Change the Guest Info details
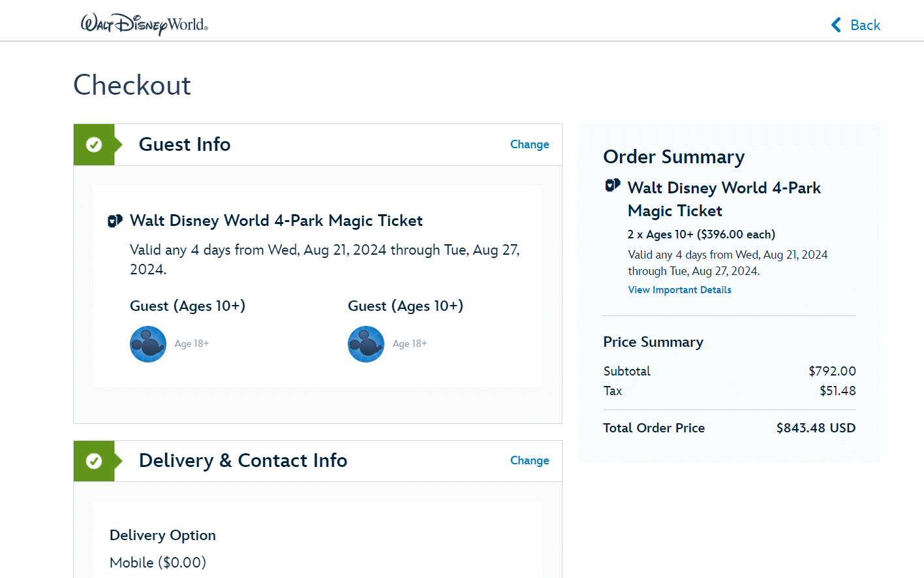Screen dimensions: 924x578 (x=529, y=144)
